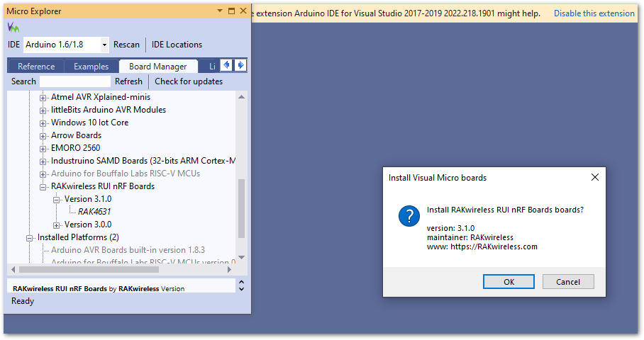Select the Version 3.1.0 row
The height and width of the screenshot is (340, 644).
[88, 198]
